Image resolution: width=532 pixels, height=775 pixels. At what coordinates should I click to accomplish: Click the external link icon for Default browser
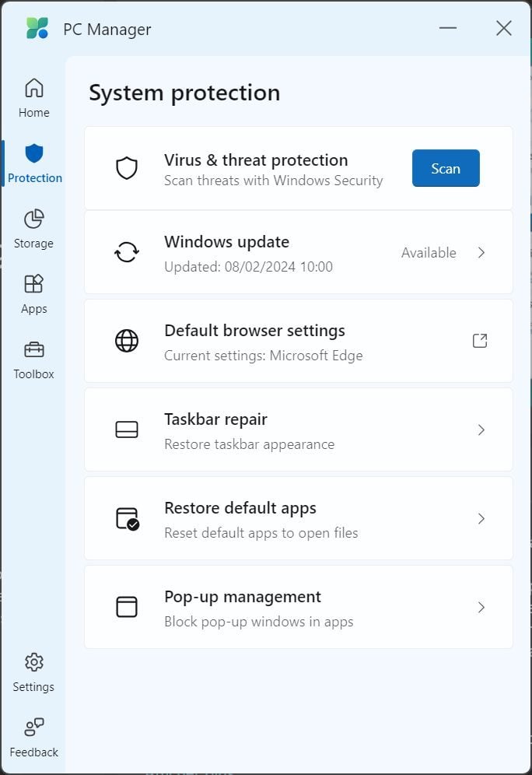pyautogui.click(x=480, y=341)
